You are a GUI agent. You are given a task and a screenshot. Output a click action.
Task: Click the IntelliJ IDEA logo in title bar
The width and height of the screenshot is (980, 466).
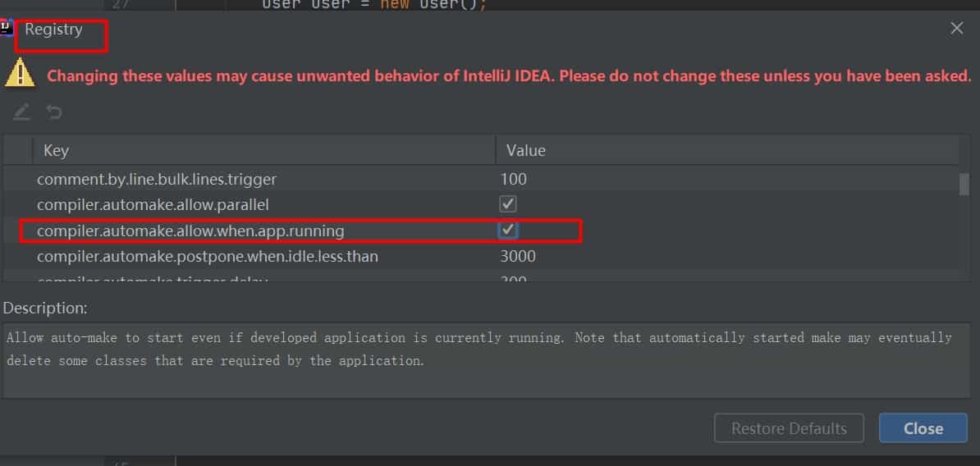(7, 29)
